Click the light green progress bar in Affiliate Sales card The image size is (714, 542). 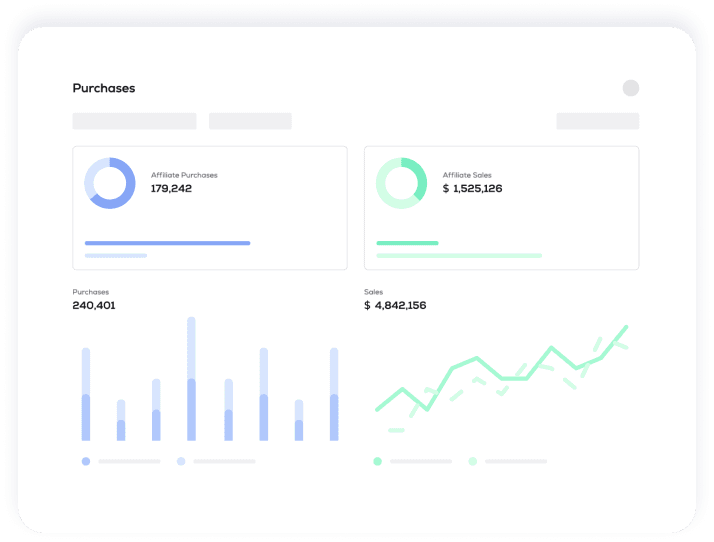pos(459,256)
